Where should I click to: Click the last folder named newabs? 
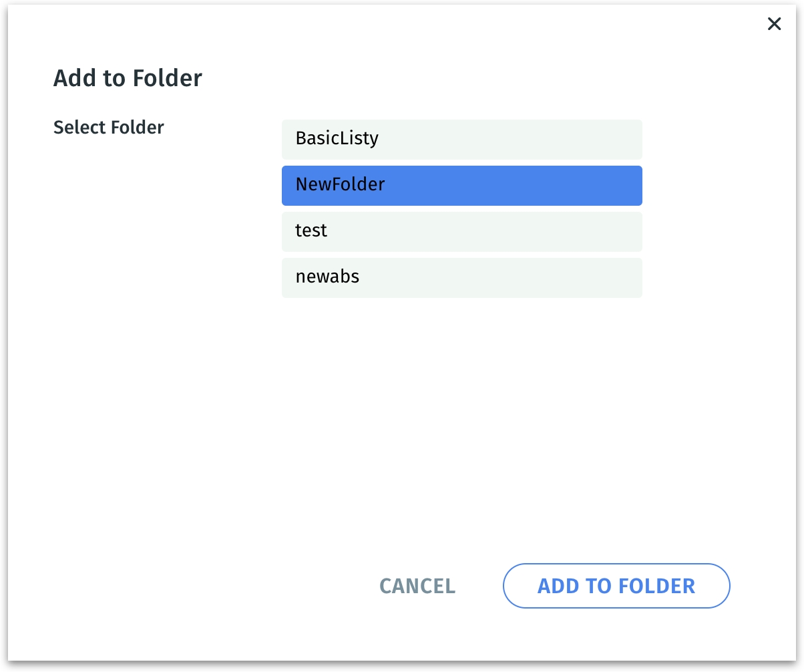(x=461, y=277)
